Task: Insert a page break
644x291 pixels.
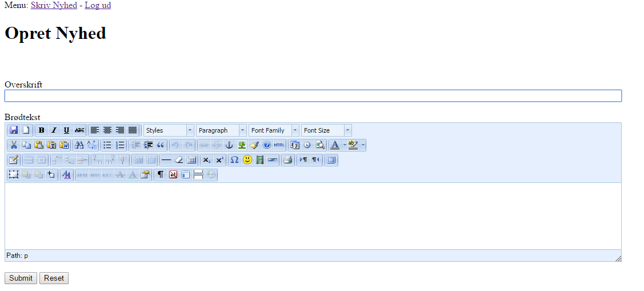Action: 198,175
